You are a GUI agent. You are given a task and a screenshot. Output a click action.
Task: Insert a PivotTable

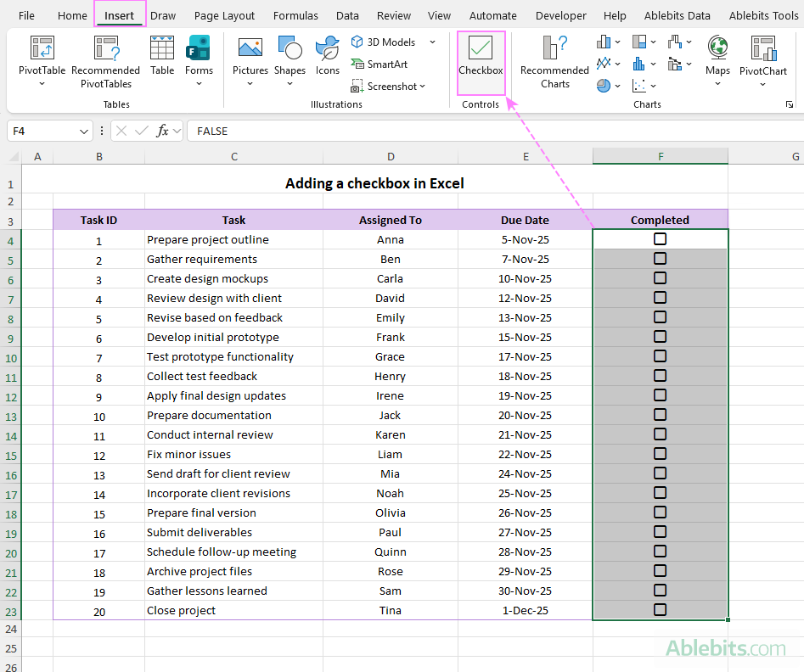coord(42,59)
